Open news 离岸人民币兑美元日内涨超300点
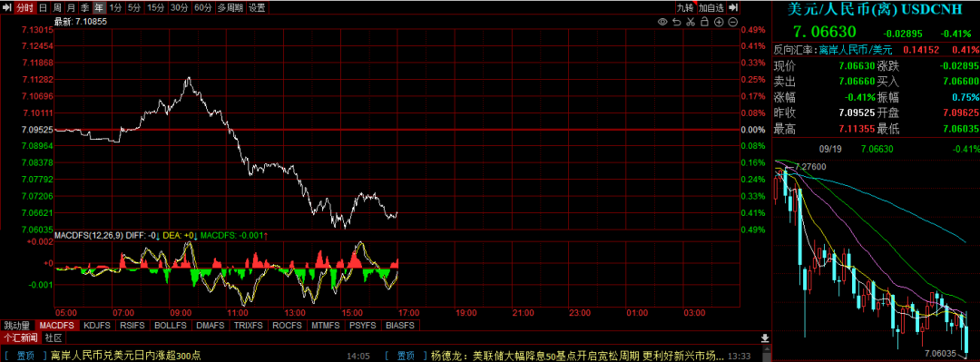Screen dimensions: 980x362 pos(125,355)
